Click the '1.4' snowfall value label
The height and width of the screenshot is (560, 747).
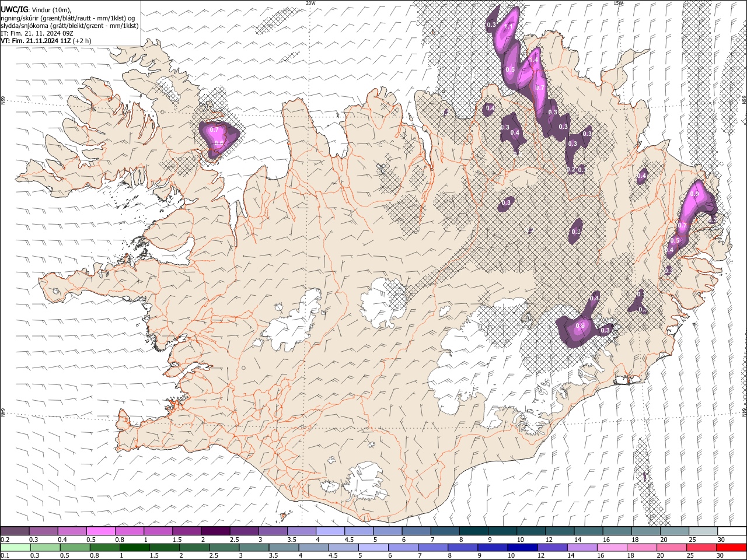(x=533, y=61)
